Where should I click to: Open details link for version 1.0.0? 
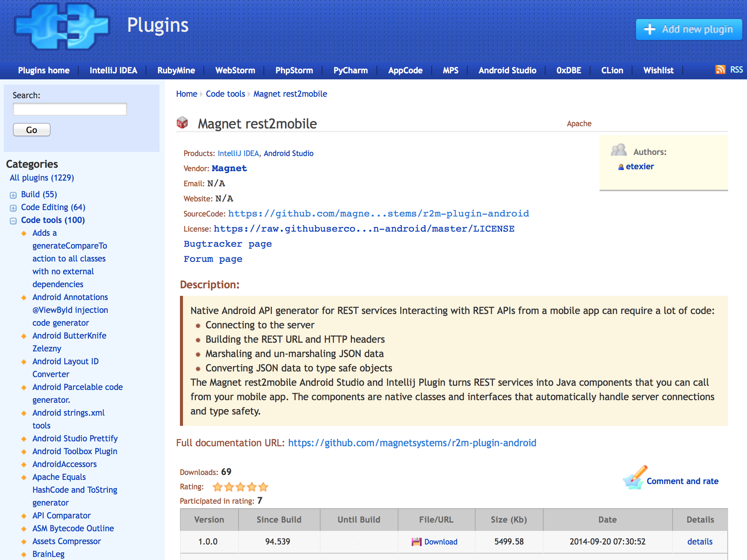(x=700, y=542)
